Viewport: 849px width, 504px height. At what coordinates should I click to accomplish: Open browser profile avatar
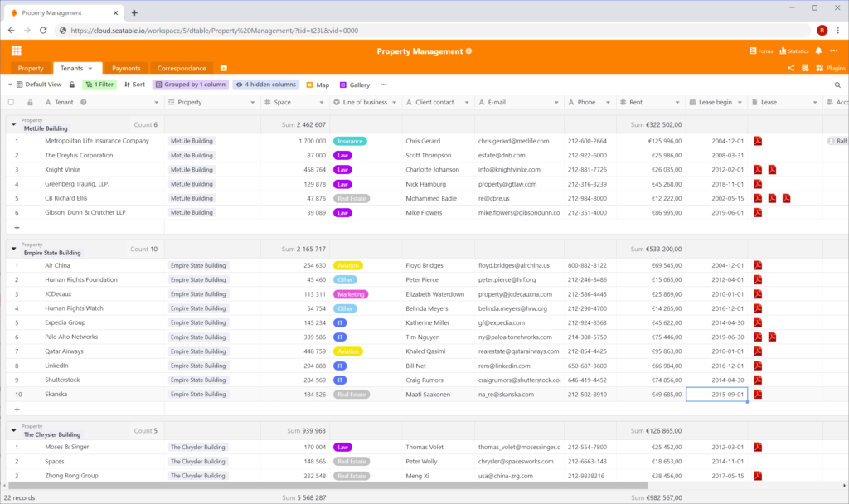822,31
